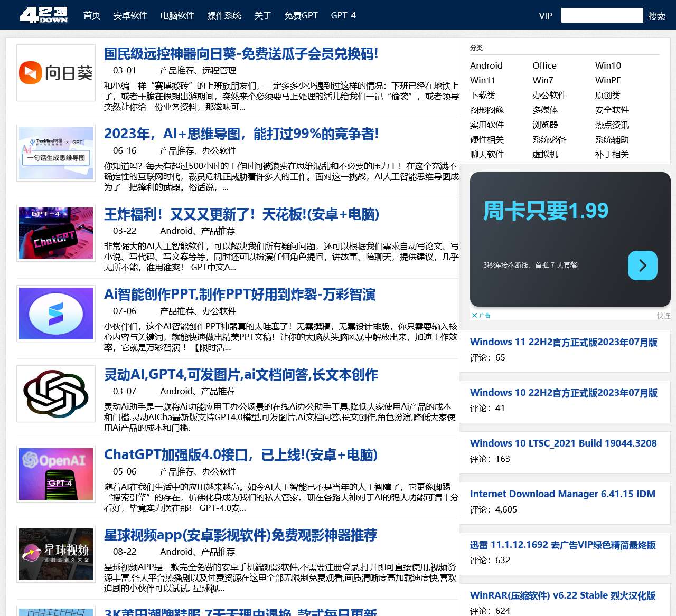Open the 万彩智演 blue S icon thumbnail
The width and height of the screenshot is (676, 616).
coord(56,314)
